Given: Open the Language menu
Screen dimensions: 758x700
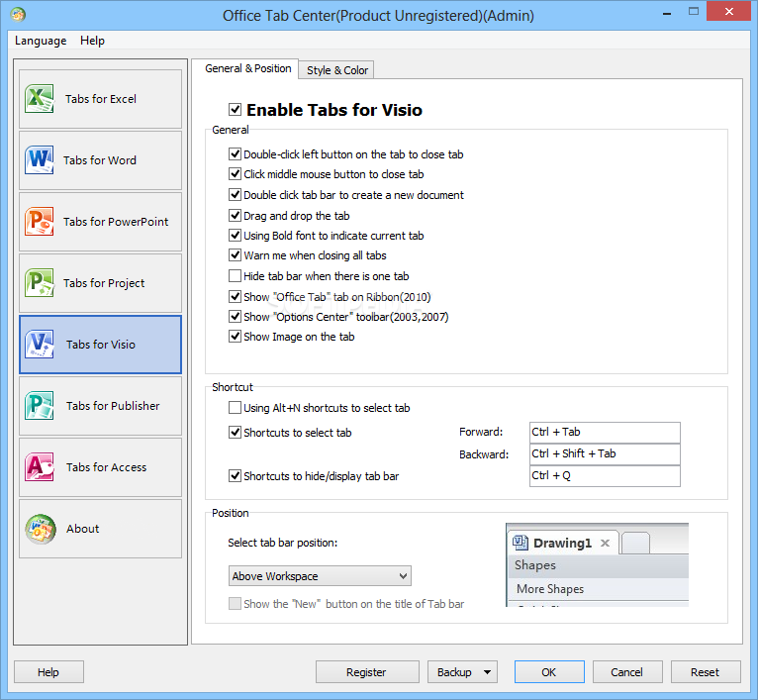Looking at the screenshot, I should point(41,41).
